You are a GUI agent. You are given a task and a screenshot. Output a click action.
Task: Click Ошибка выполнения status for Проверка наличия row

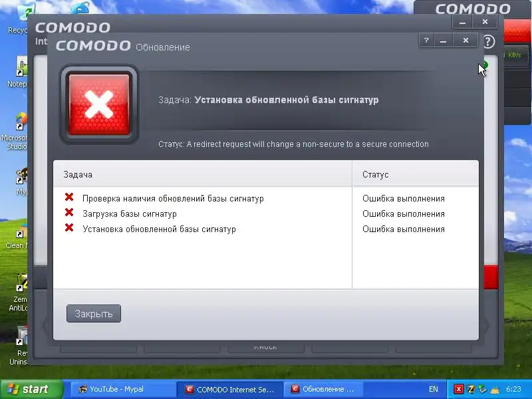click(404, 198)
